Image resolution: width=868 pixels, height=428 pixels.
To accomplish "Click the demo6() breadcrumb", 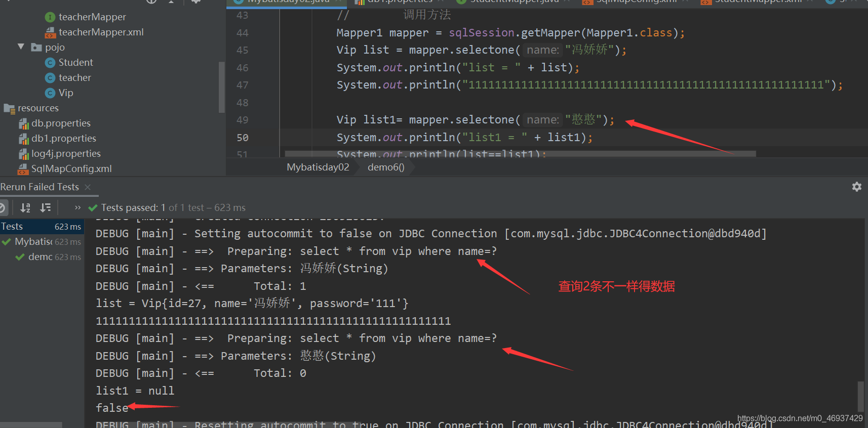I will click(386, 167).
